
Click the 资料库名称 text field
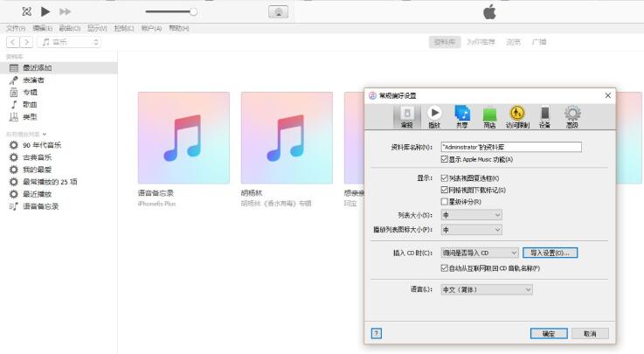coord(511,147)
